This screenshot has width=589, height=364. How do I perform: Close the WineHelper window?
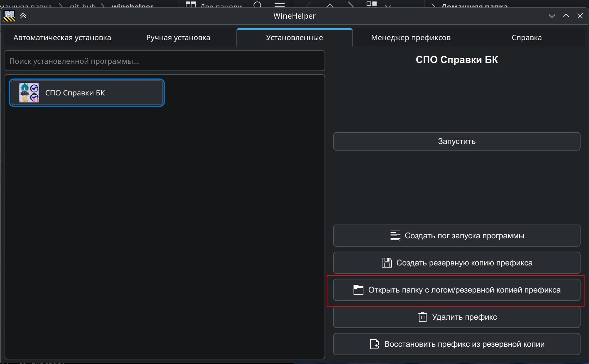click(580, 16)
